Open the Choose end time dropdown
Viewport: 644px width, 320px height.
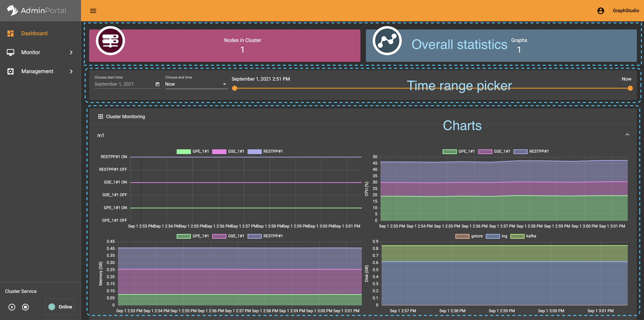coord(196,84)
